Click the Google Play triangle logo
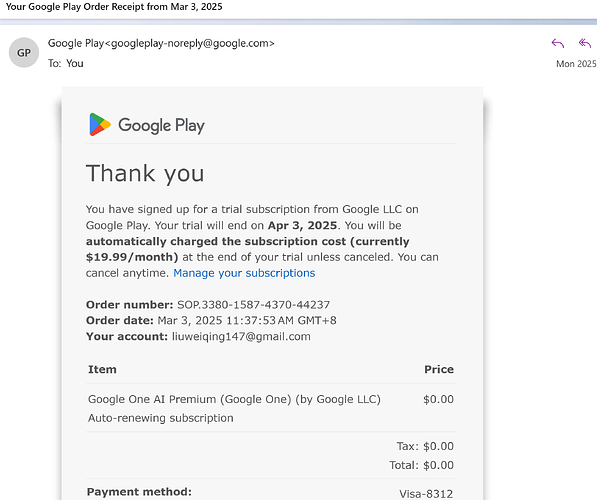The image size is (597, 500). (100, 125)
